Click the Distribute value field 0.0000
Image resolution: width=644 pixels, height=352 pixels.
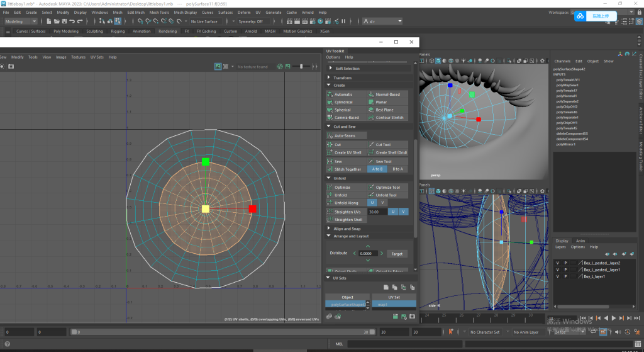(x=368, y=254)
